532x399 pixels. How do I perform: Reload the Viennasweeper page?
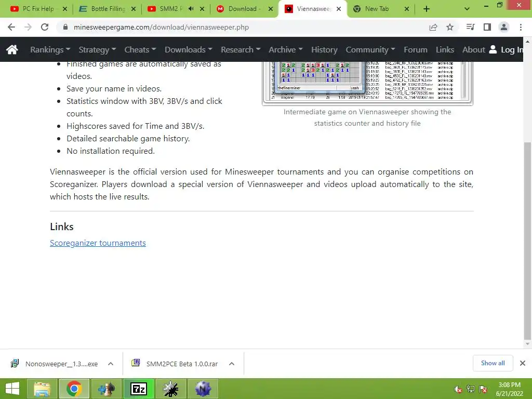click(x=45, y=27)
